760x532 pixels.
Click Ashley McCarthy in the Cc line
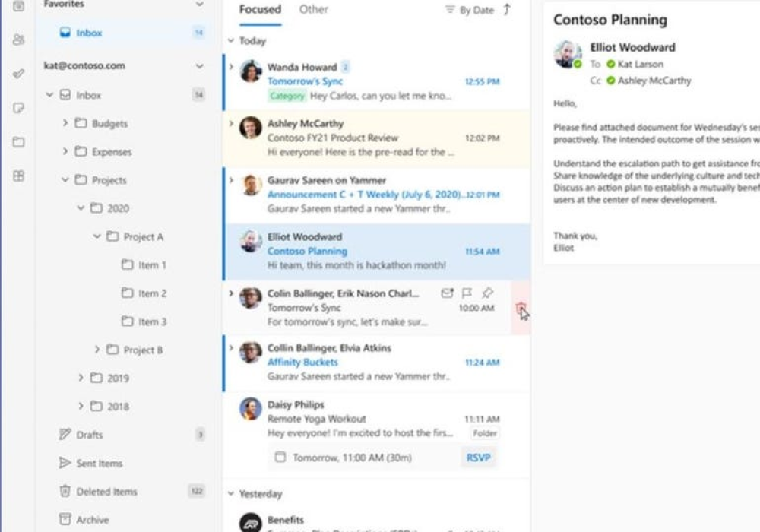pyautogui.click(x=654, y=81)
